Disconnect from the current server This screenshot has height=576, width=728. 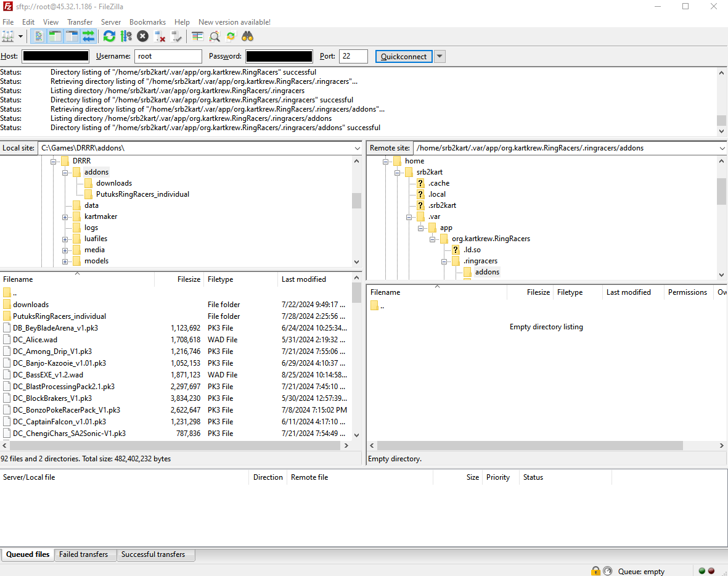click(x=159, y=36)
